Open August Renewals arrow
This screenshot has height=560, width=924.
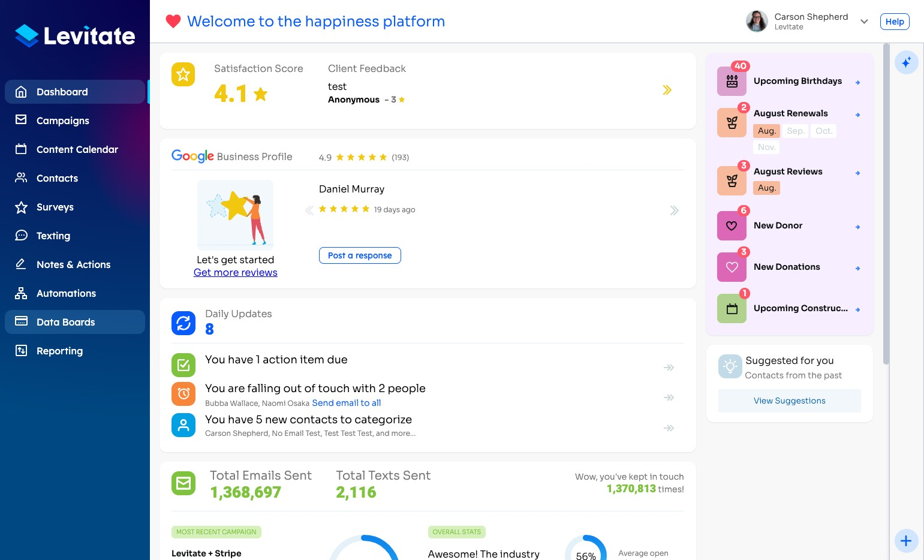[858, 115]
